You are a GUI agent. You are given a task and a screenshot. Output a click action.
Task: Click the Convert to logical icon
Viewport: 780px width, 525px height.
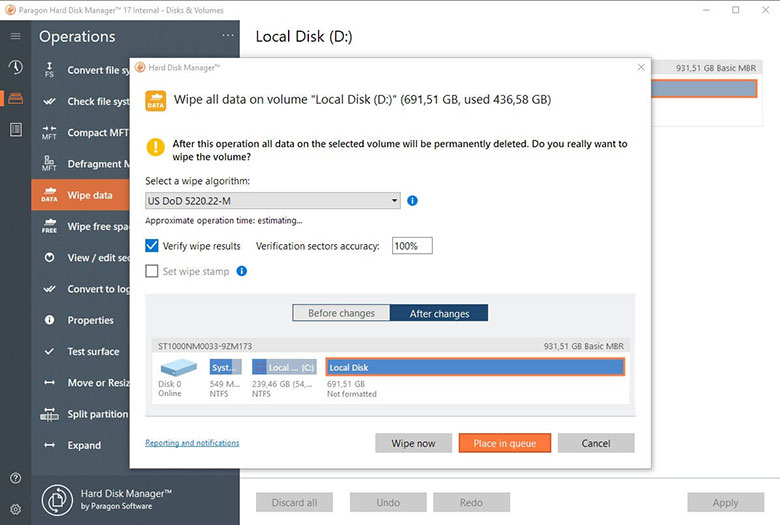click(49, 289)
